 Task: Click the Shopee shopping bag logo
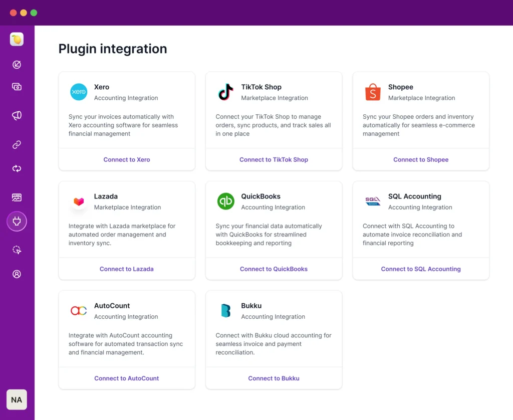click(373, 92)
